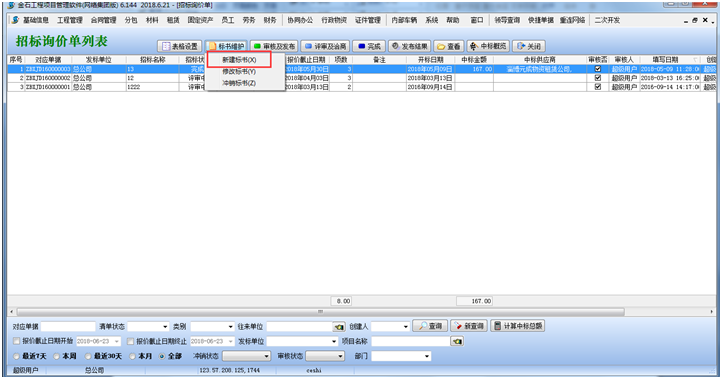Viewport: 722px width, 379px height.
Task: Choose 新建标书(X) from the dropdown menu
Action: [239, 60]
